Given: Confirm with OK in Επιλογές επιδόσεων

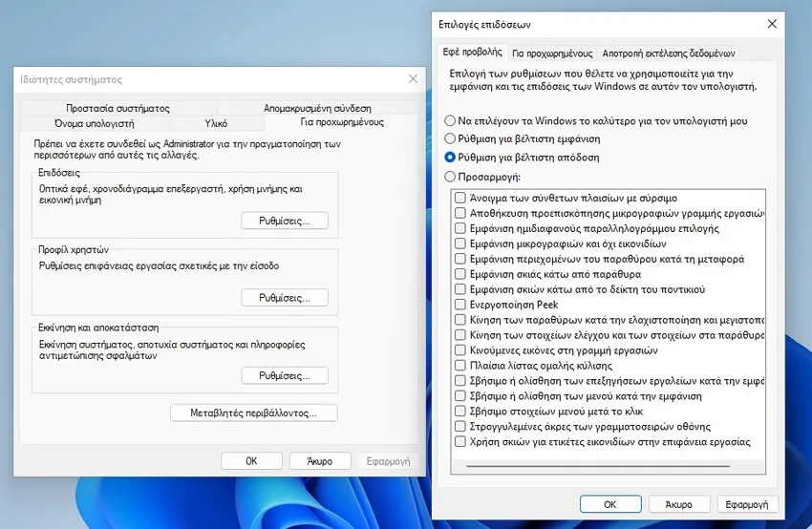Looking at the screenshot, I should (x=610, y=504).
